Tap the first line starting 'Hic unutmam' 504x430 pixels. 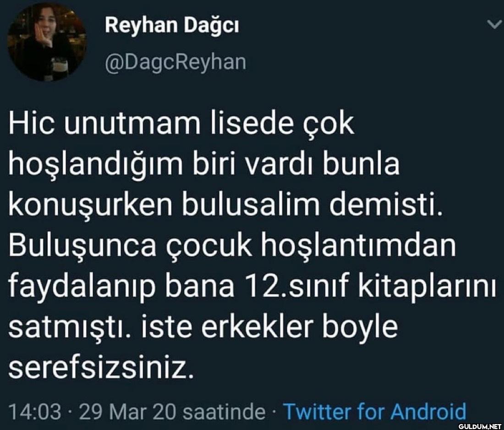pyautogui.click(x=181, y=124)
